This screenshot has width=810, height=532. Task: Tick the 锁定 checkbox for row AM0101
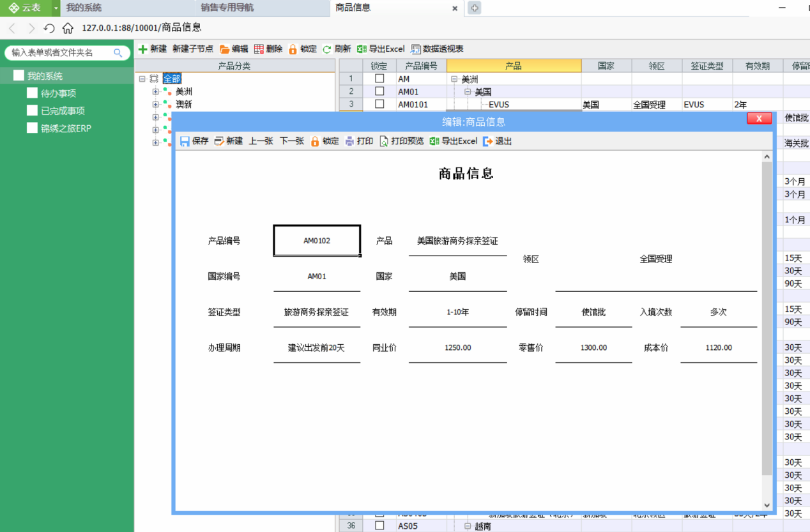379,104
